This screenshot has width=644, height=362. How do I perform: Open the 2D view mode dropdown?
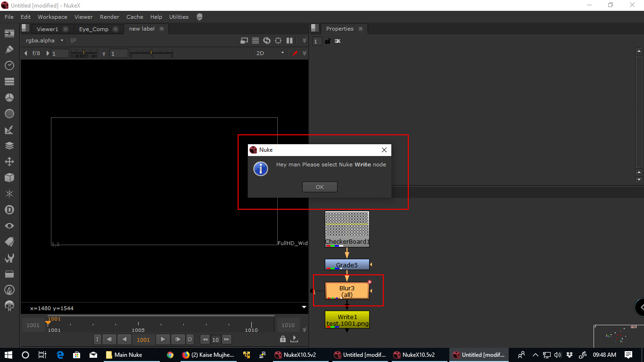(x=270, y=53)
